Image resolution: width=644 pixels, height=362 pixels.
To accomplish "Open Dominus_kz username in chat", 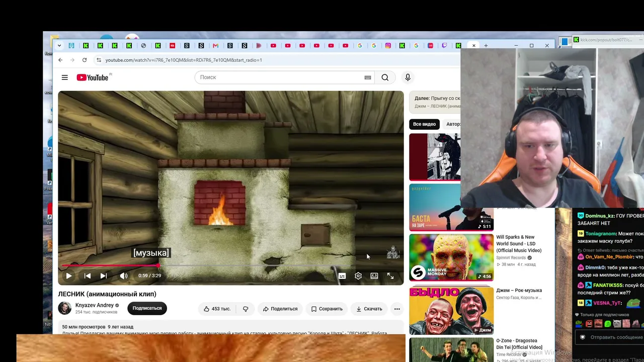I will coord(600,216).
